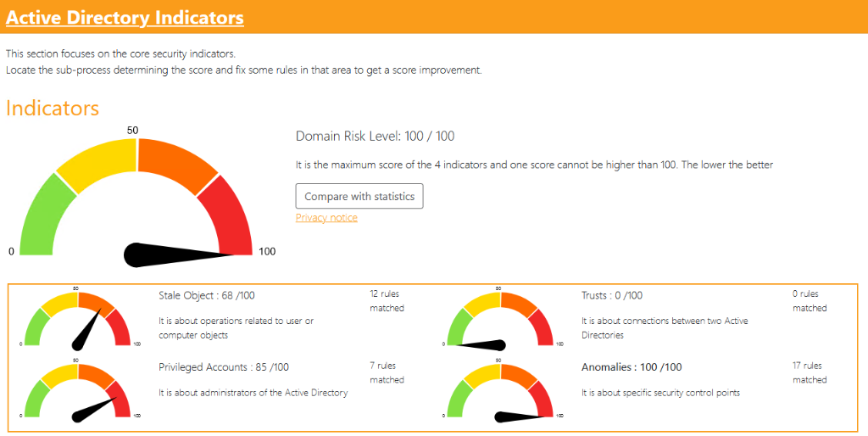Select the Anomalies : 100 /100 title
This screenshot has height=436, width=868.
tap(632, 367)
